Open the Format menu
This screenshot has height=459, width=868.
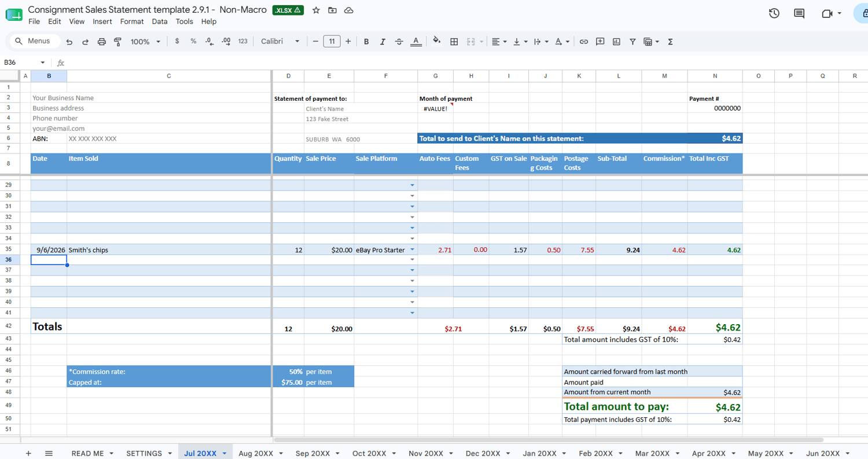click(132, 21)
